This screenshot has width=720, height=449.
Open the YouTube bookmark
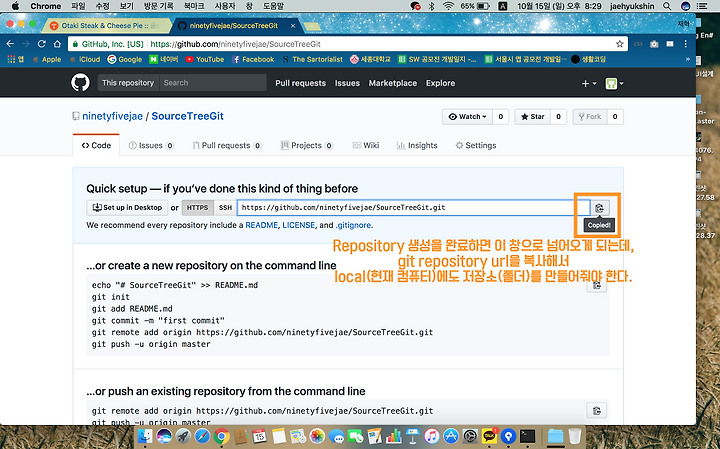[205, 59]
